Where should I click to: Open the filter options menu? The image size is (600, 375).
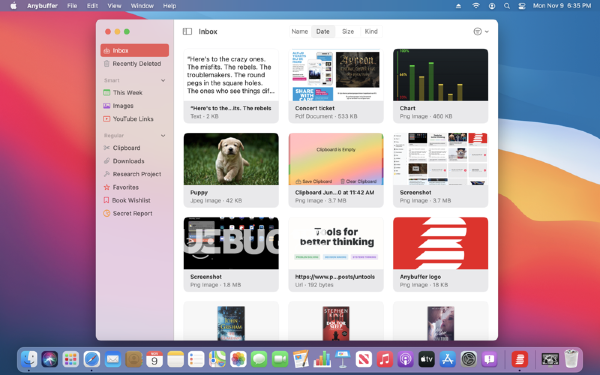click(481, 31)
